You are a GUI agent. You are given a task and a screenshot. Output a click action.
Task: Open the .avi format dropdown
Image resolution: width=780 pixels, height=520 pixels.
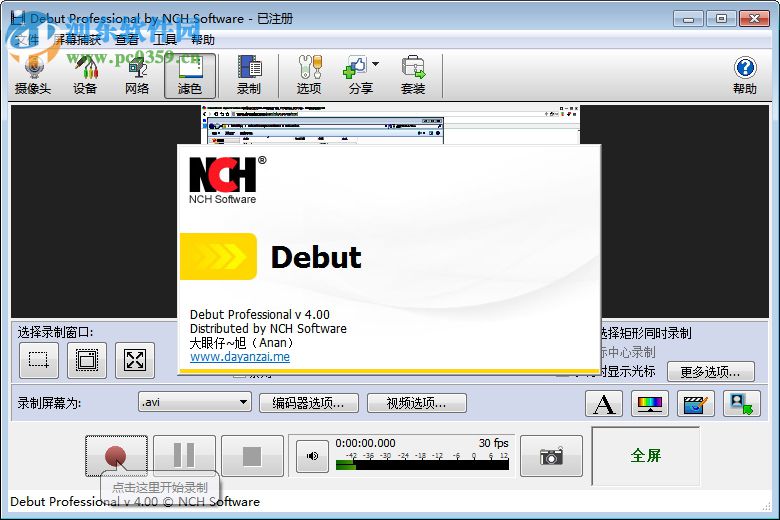[195, 402]
